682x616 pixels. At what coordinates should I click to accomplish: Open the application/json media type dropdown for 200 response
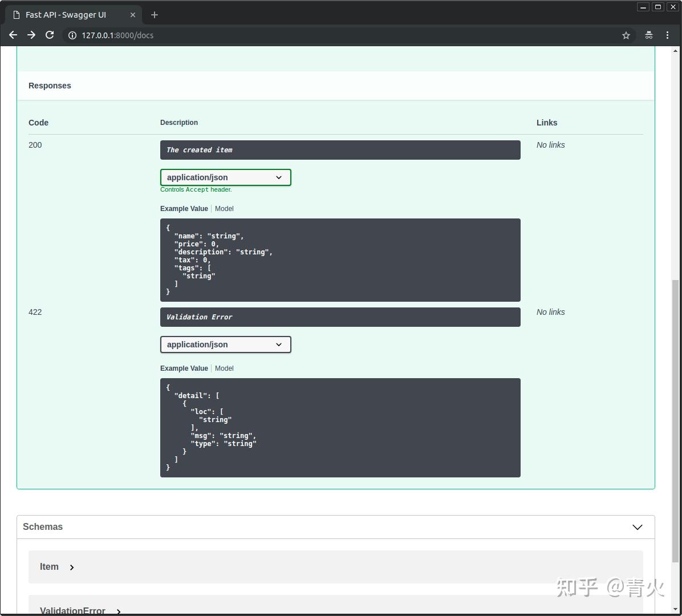tap(225, 177)
